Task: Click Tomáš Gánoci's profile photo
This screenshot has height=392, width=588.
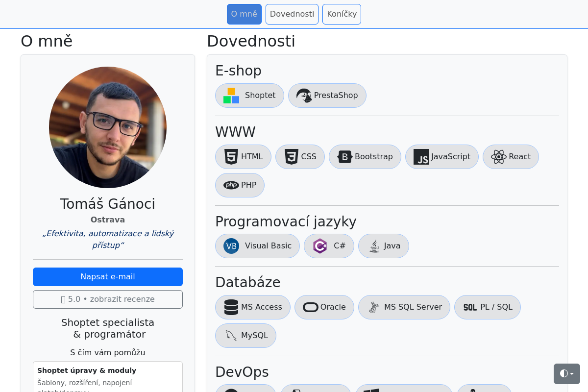Action: (x=108, y=127)
